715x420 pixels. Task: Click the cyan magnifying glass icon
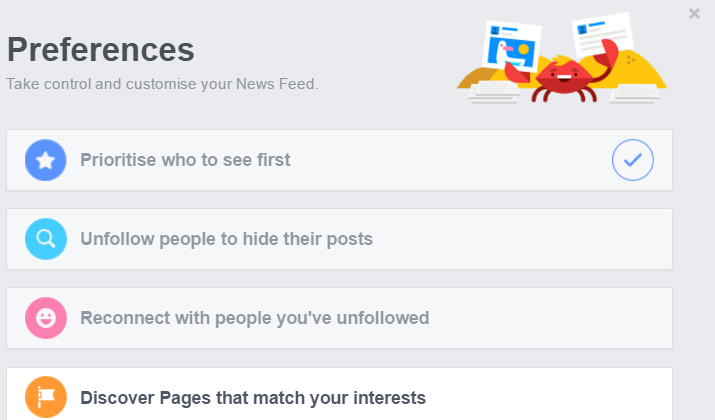tap(46, 239)
